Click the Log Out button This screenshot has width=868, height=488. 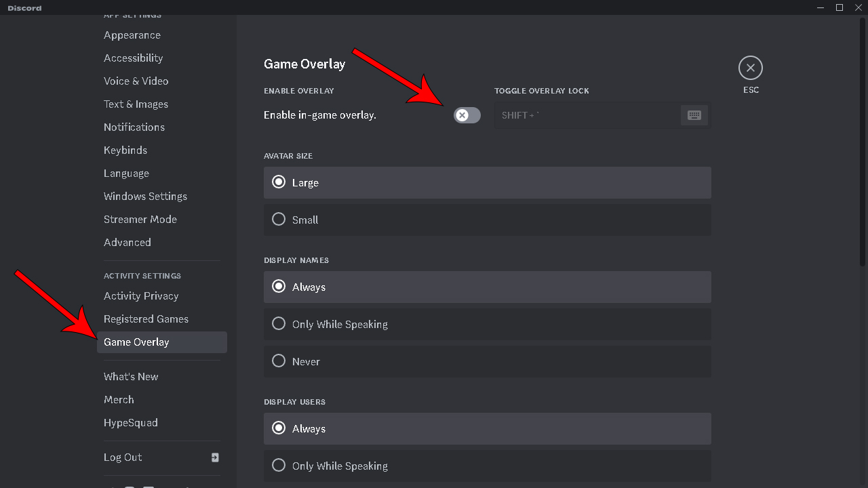123,457
